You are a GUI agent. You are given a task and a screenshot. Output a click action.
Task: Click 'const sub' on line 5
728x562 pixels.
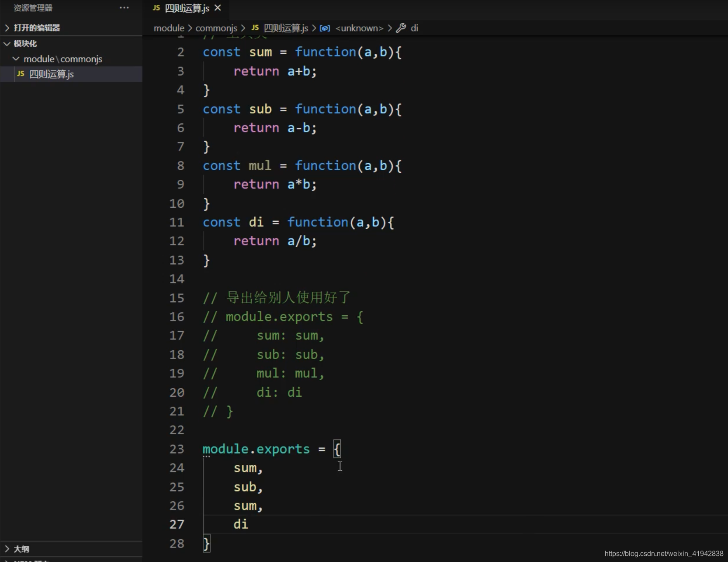(237, 109)
